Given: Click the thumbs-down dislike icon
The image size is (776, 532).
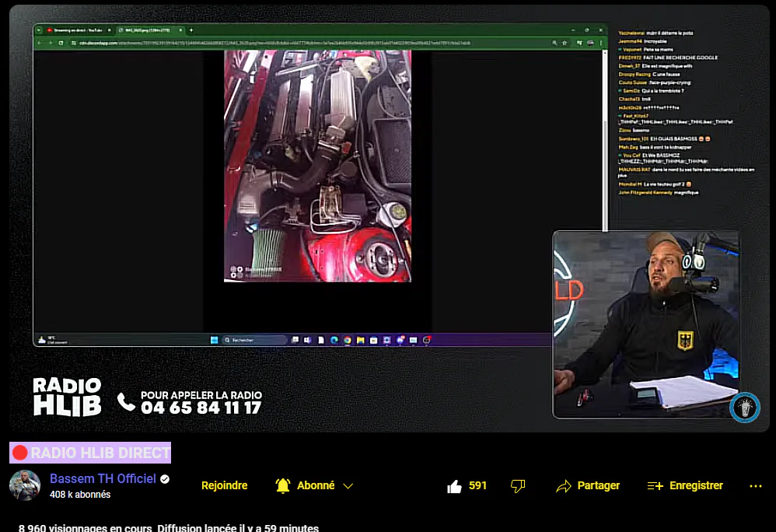Looking at the screenshot, I should pos(518,486).
